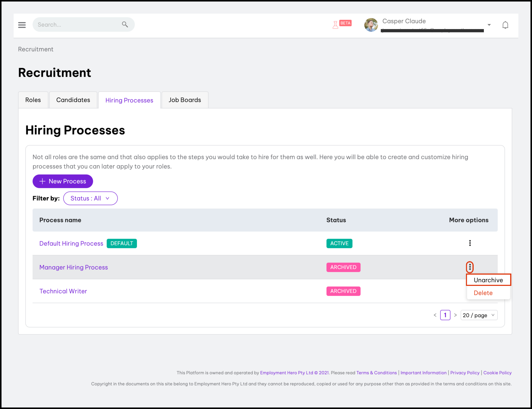Switch to the Candidates tab
532x409 pixels.
point(73,100)
